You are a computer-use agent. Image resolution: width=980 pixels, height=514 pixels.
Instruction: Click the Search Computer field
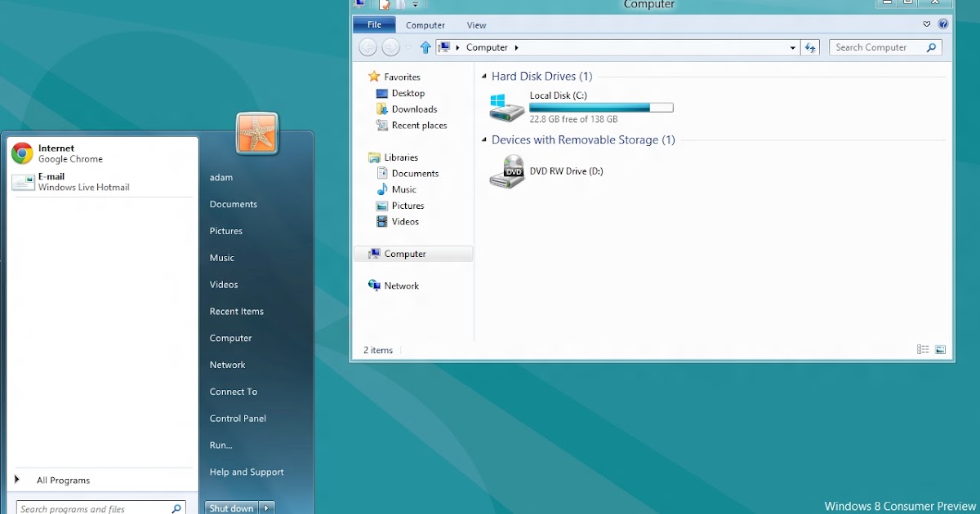[x=885, y=48]
